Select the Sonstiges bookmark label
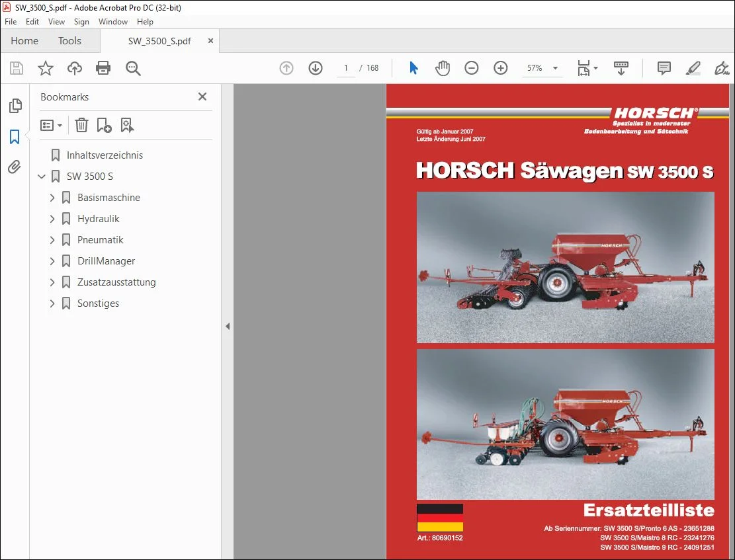Screen dimensions: 735x560 tap(98, 303)
